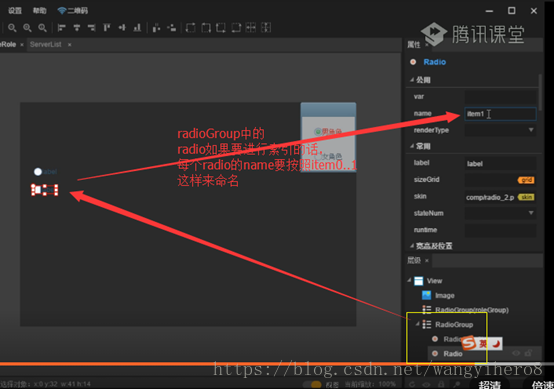Close the 层级 hierarchy panel

pos(427,261)
